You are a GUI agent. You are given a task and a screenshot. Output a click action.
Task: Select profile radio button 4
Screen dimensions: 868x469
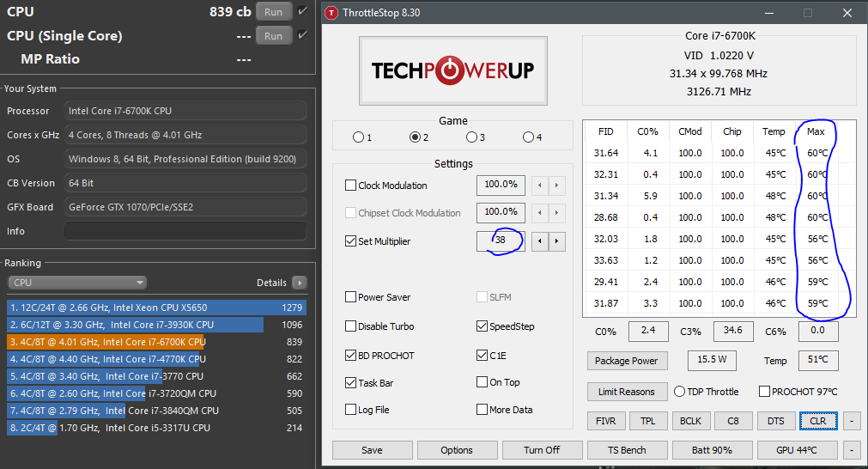tap(528, 137)
